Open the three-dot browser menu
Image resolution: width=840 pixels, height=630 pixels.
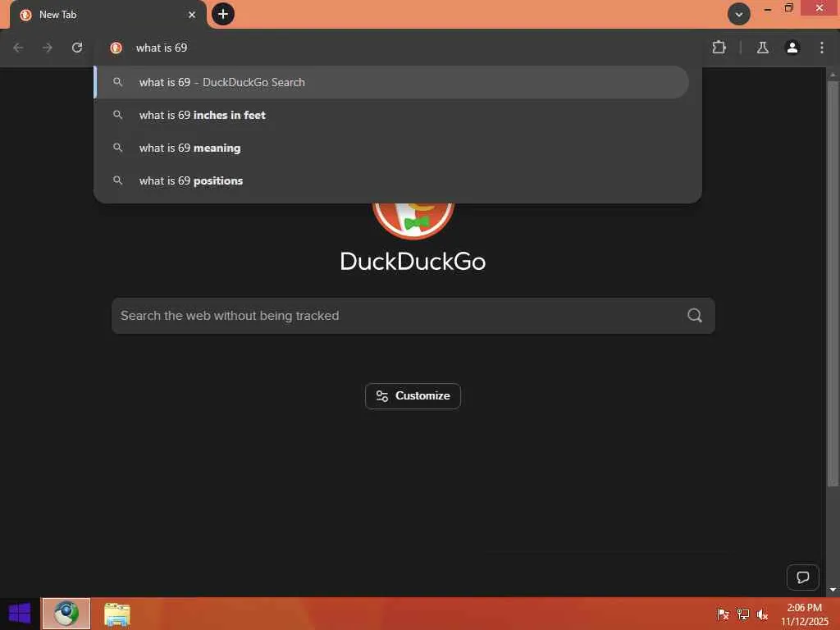tap(821, 48)
